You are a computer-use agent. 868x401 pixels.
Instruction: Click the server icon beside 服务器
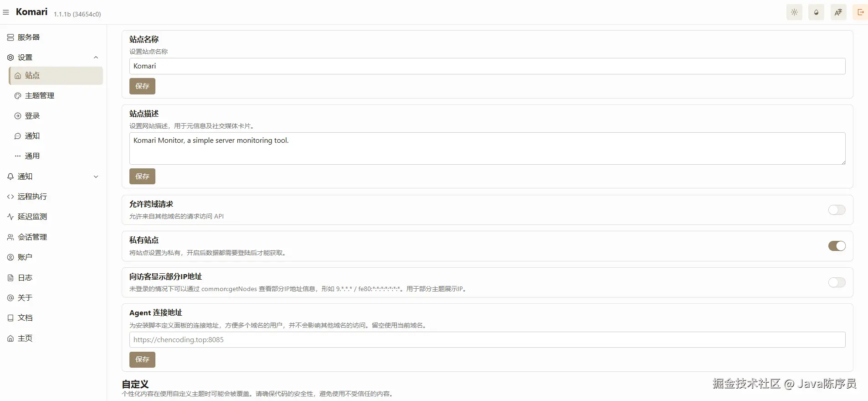point(10,37)
